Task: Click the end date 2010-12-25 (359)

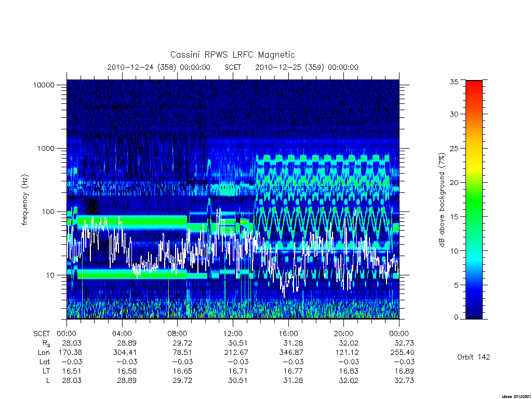Action: coord(289,67)
